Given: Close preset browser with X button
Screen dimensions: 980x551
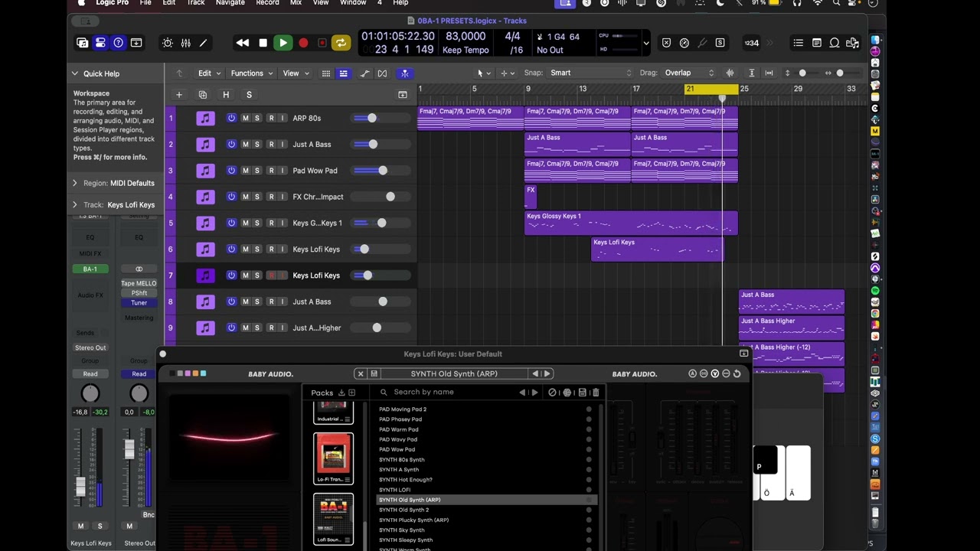Looking at the screenshot, I should tap(361, 373).
